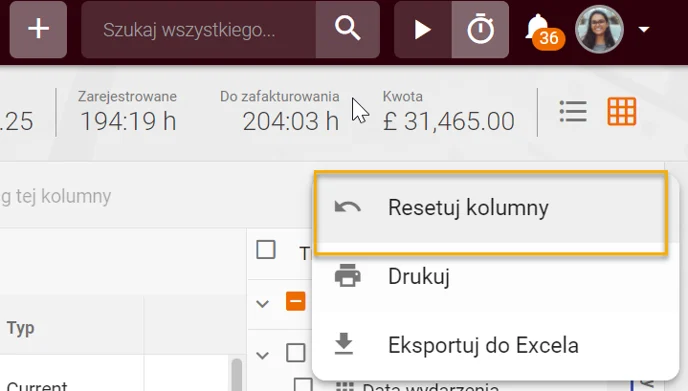Click the '204:03 h' Do zafakturowania value
Screen dimensions: 688x391
291,121
